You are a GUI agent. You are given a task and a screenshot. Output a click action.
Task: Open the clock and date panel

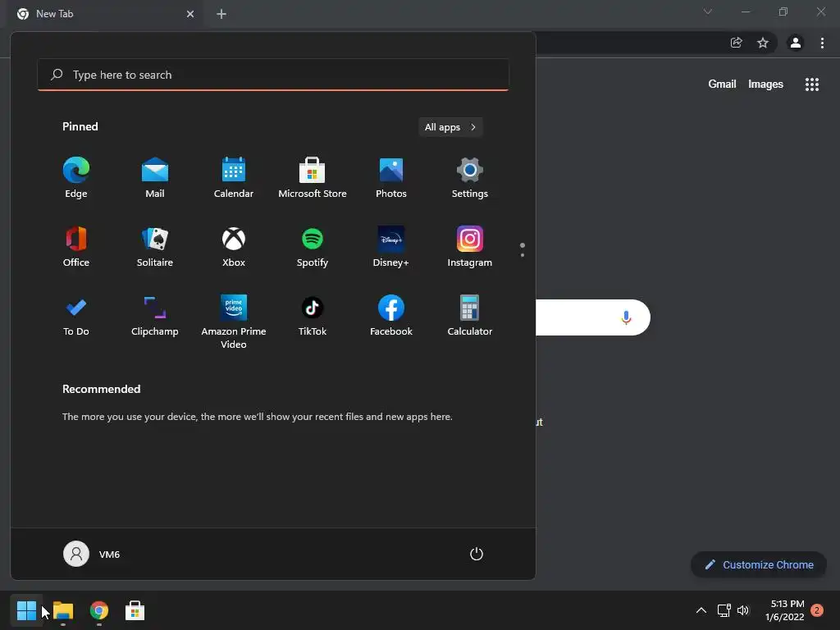[785, 610]
